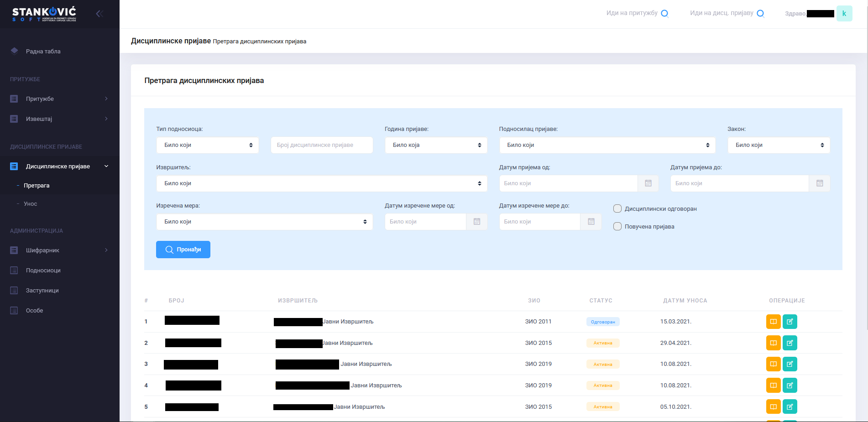Click the user avatar 'k' icon

pyautogui.click(x=844, y=14)
